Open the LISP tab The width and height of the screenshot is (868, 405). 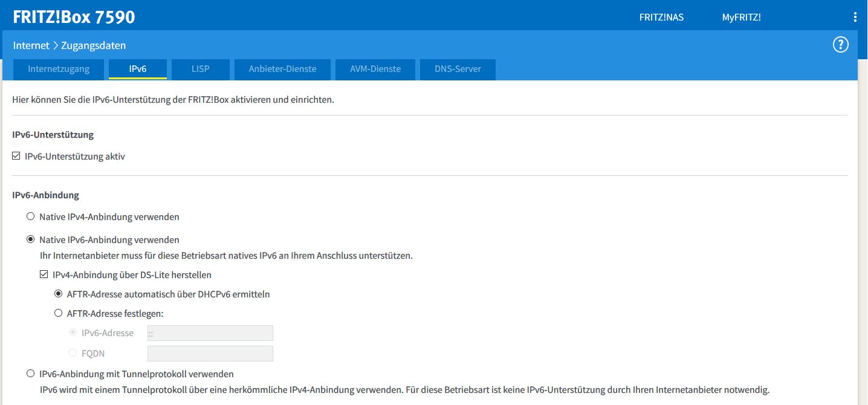[201, 69]
